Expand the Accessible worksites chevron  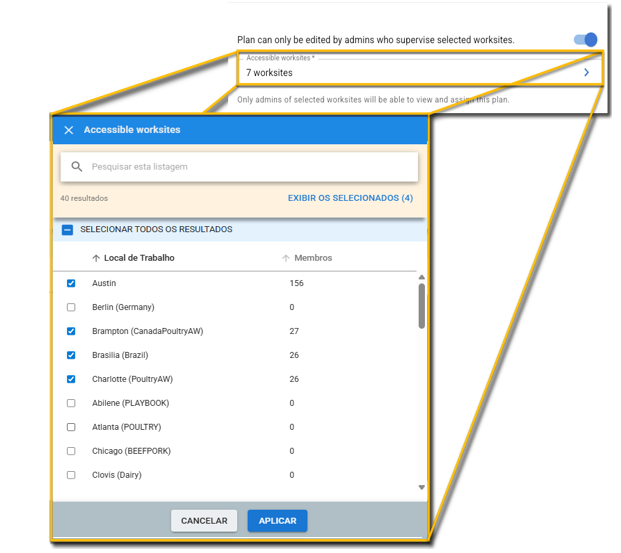[587, 72]
